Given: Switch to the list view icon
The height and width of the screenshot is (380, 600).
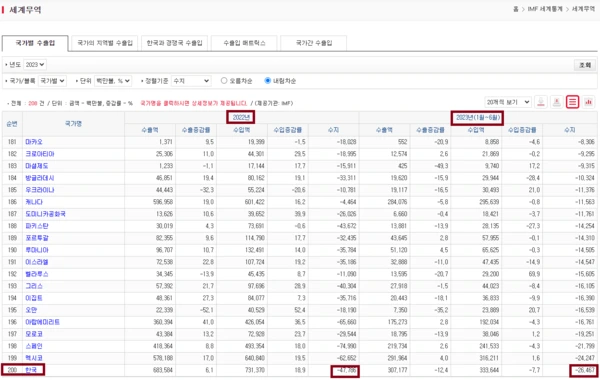Looking at the screenshot, I should [572, 102].
